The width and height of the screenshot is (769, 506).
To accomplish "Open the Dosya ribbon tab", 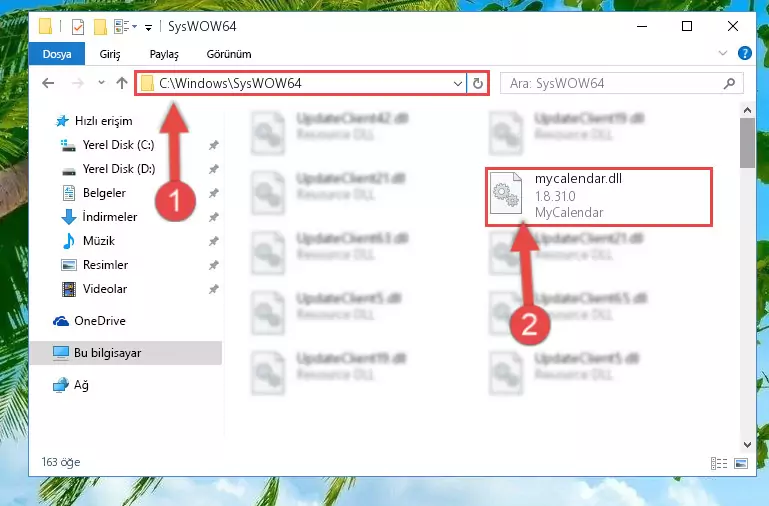I will [57, 54].
